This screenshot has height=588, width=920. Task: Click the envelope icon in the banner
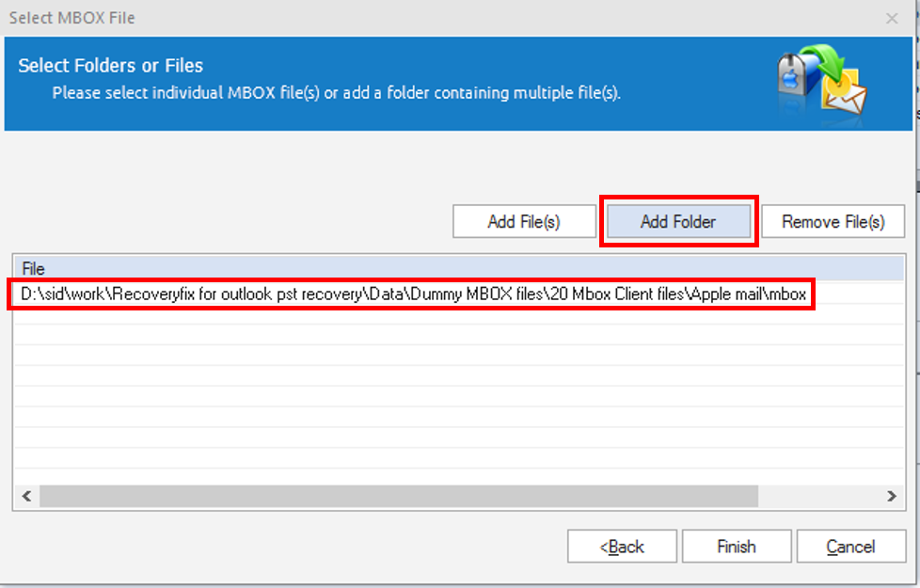tap(845, 95)
